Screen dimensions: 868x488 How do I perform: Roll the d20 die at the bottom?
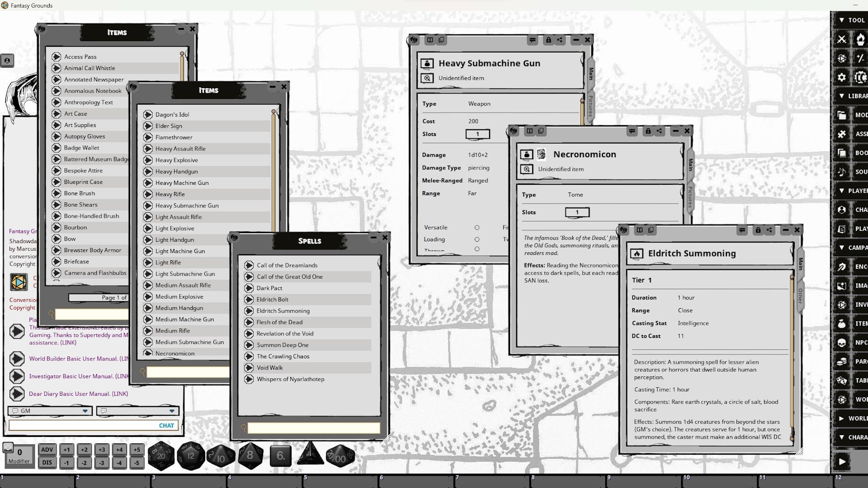tap(161, 455)
